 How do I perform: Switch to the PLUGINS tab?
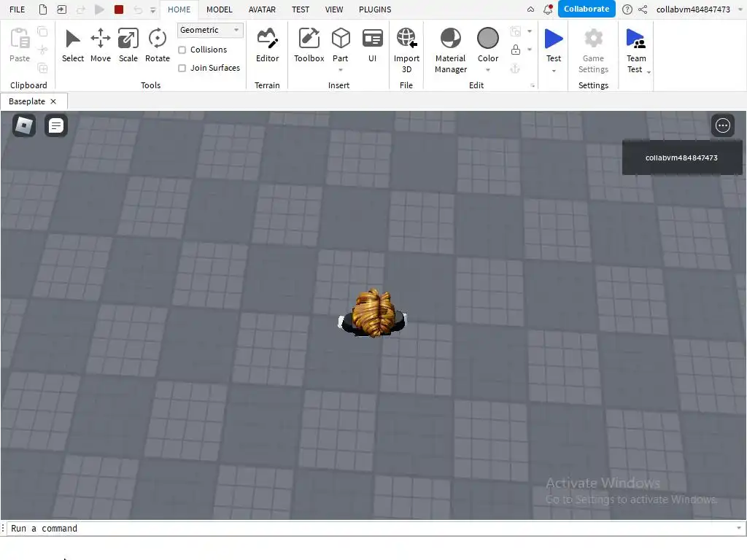point(375,9)
